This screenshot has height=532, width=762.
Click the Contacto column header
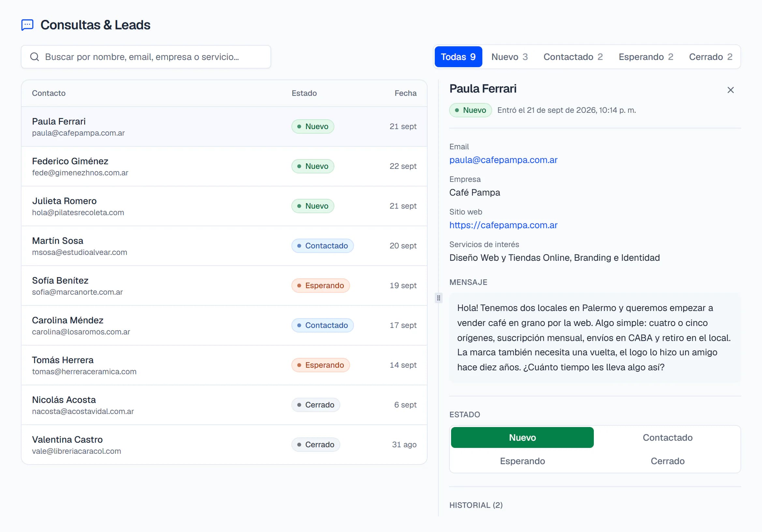click(49, 93)
